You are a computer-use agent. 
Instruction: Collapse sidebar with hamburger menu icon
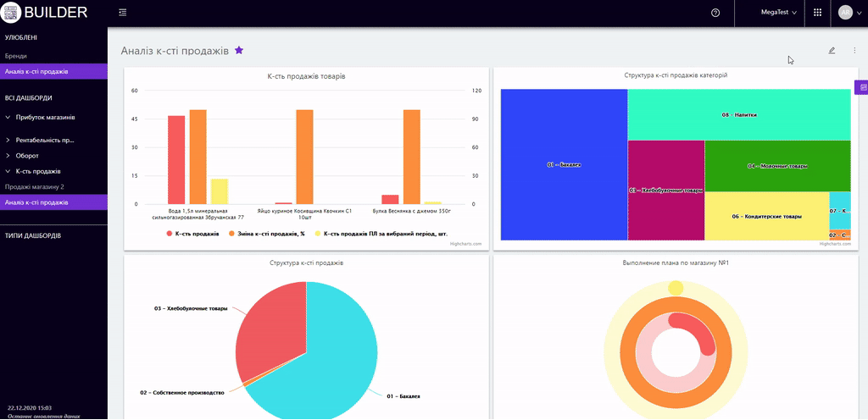[123, 13]
